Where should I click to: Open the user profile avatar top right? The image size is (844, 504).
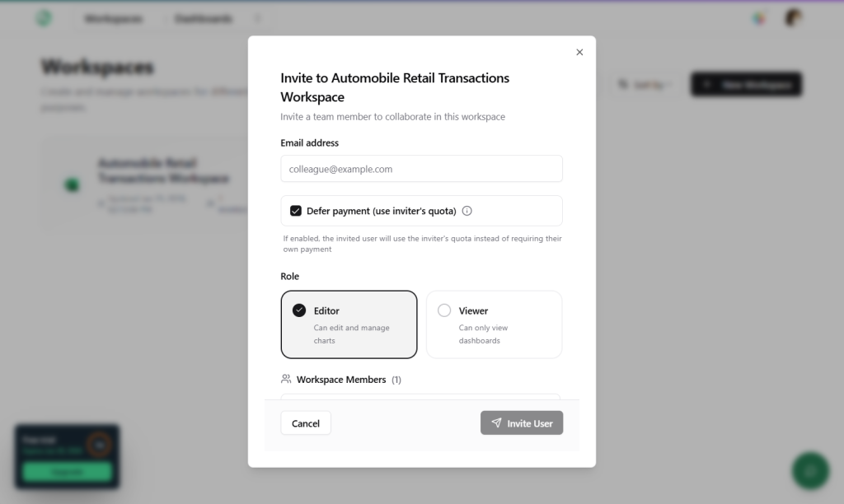792,16
